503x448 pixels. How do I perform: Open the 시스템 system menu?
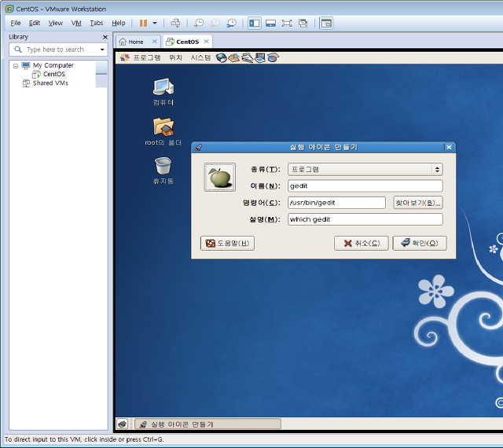click(x=201, y=57)
